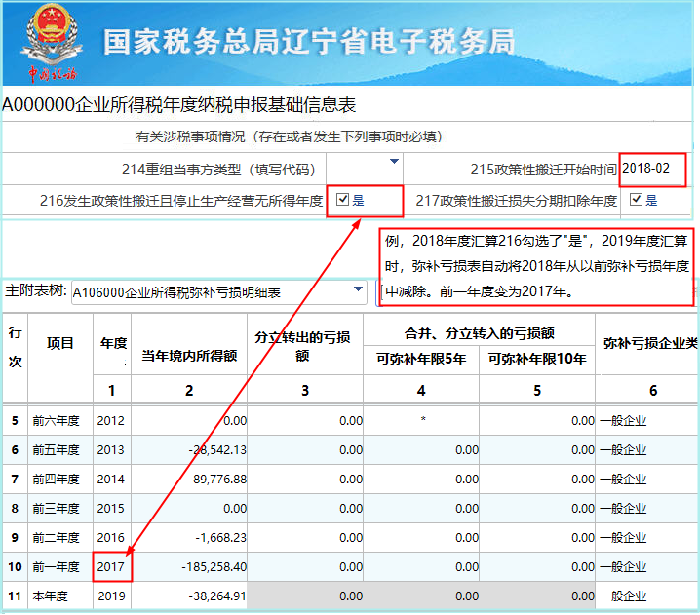Screen dimensions: 700x615
Task: Click the A000000 form title
Action: pyautogui.click(x=178, y=105)
